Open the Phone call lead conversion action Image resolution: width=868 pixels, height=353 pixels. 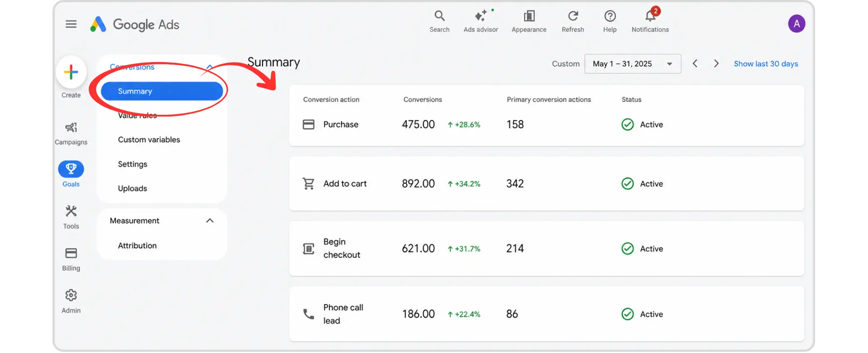point(343,314)
